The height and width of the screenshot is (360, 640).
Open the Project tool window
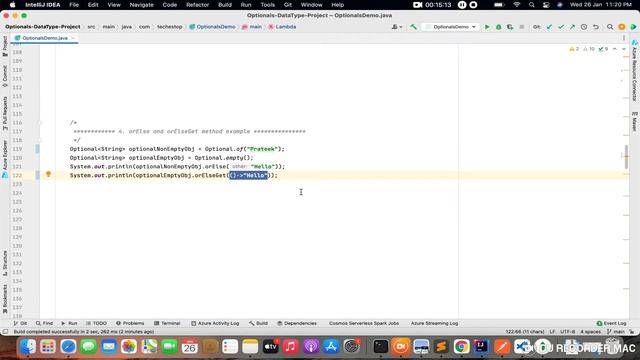[x=5, y=46]
